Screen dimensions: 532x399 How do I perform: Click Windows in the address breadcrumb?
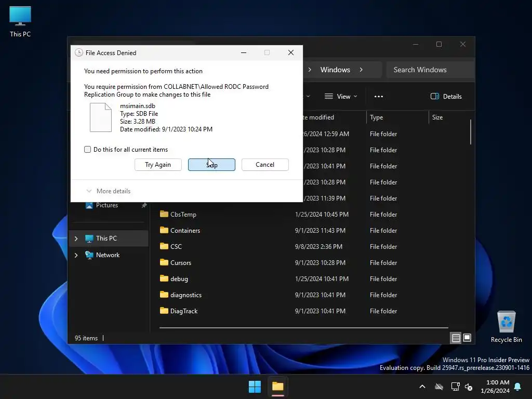tap(335, 70)
